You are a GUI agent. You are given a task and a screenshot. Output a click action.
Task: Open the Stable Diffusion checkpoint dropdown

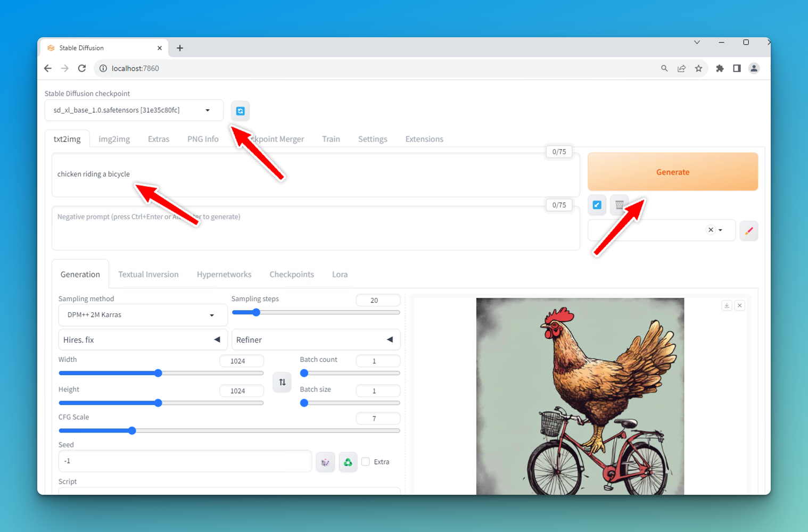133,110
